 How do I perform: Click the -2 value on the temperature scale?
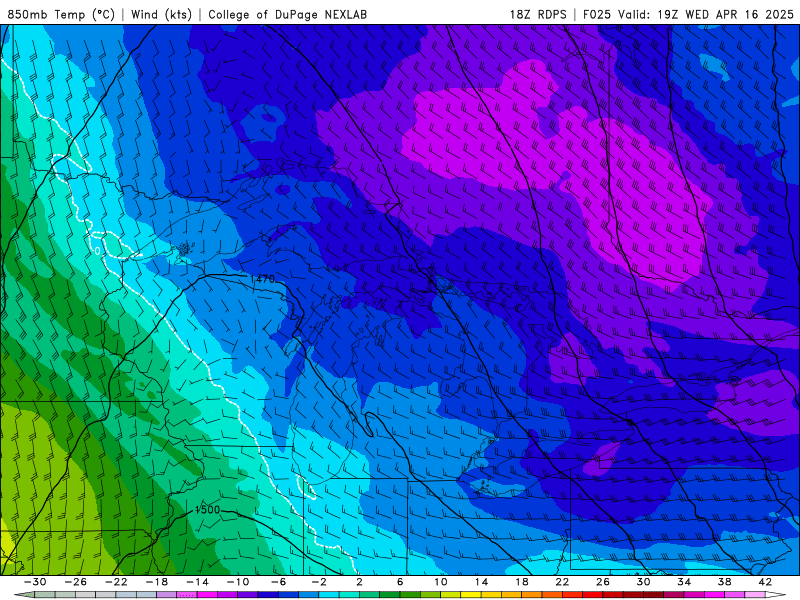(x=319, y=582)
